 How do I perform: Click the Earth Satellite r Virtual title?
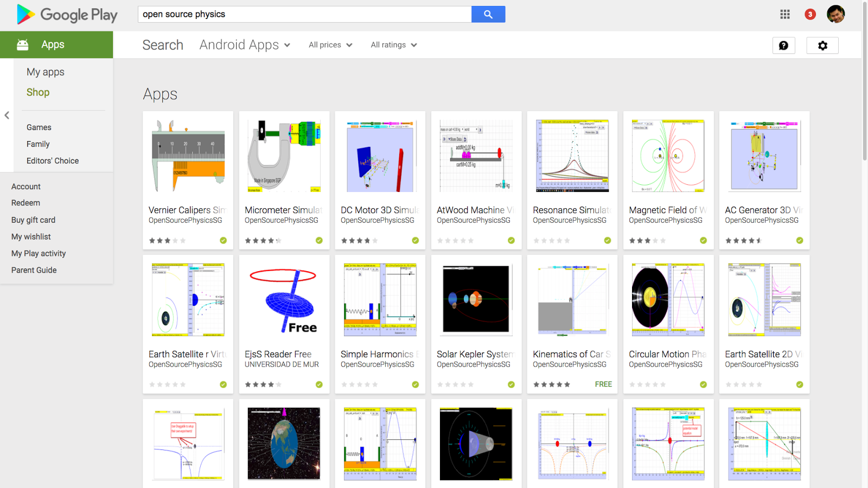pyautogui.click(x=188, y=355)
